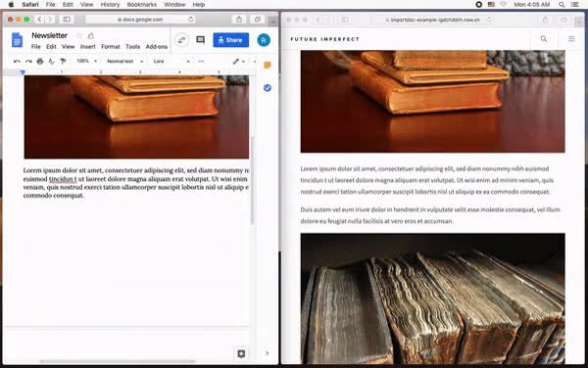Click the old book spines image on Future Imperfect
The width and height of the screenshot is (588, 368).
click(433, 299)
